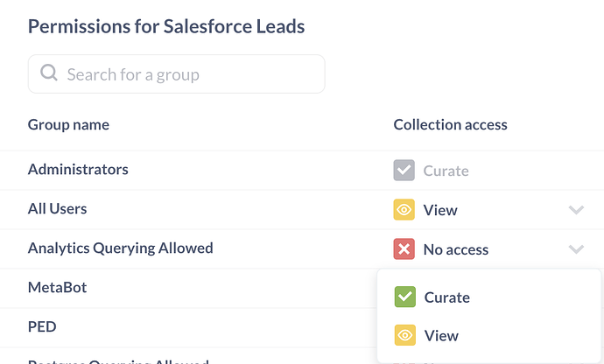Select the Analytics Querying Allowed group

coord(120,248)
